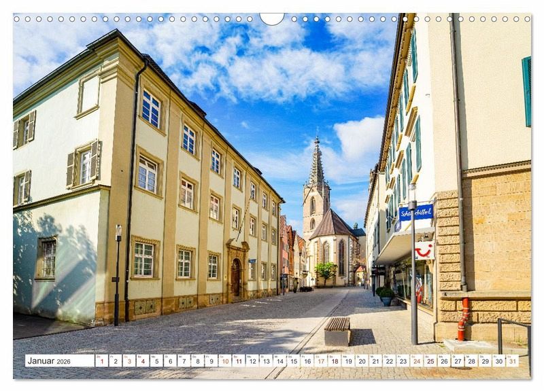Pick date 29 in the calendar strip

pyautogui.click(x=486, y=361)
